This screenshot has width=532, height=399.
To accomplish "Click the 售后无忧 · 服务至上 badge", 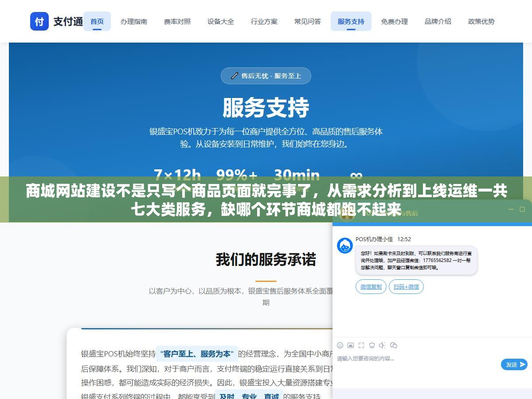I will click(x=266, y=76).
